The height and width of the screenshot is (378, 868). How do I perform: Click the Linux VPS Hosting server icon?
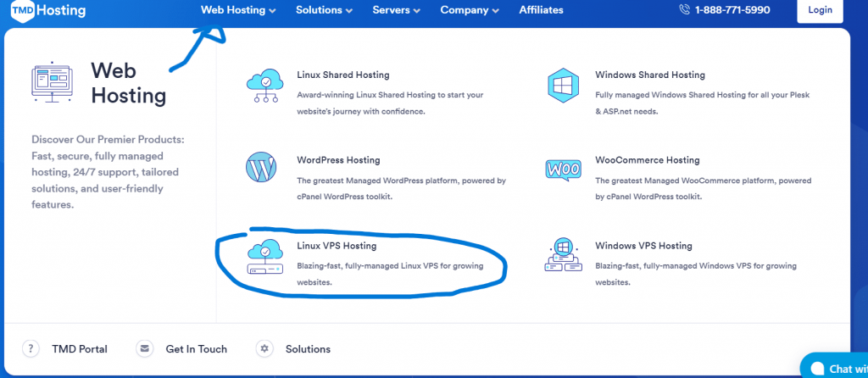coord(266,258)
